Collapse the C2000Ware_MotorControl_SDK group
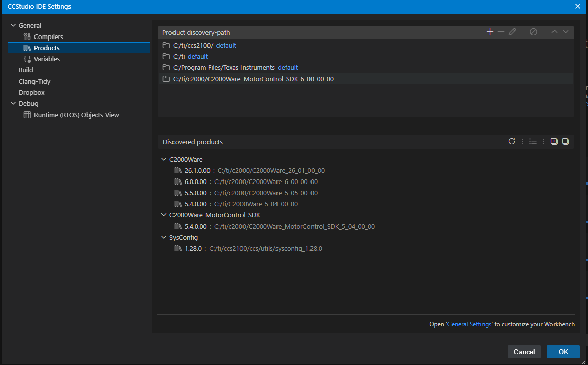 pos(164,215)
